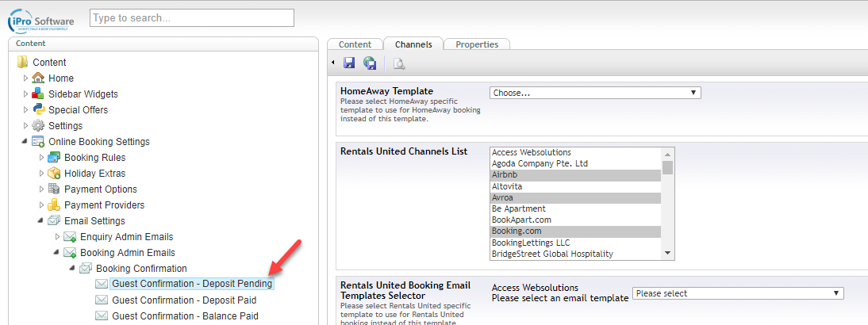Select Booking.com in channels list
The width and height of the screenshot is (868, 325).
(576, 231)
